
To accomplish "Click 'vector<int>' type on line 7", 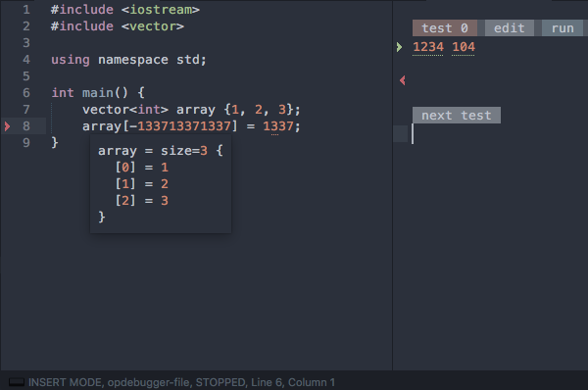I will coord(125,110).
